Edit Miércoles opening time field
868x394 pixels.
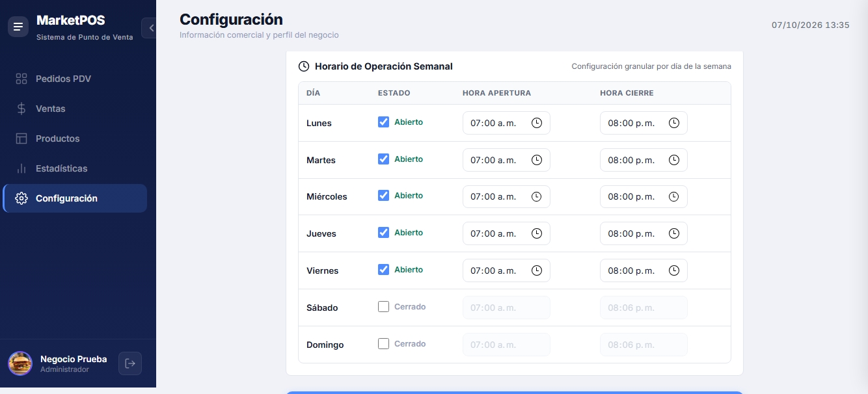pyautogui.click(x=506, y=197)
